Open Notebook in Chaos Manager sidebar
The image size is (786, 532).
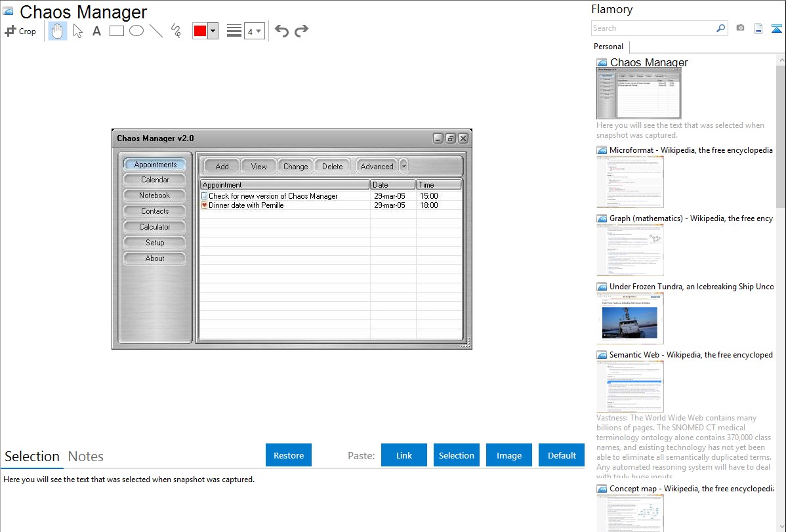[155, 195]
